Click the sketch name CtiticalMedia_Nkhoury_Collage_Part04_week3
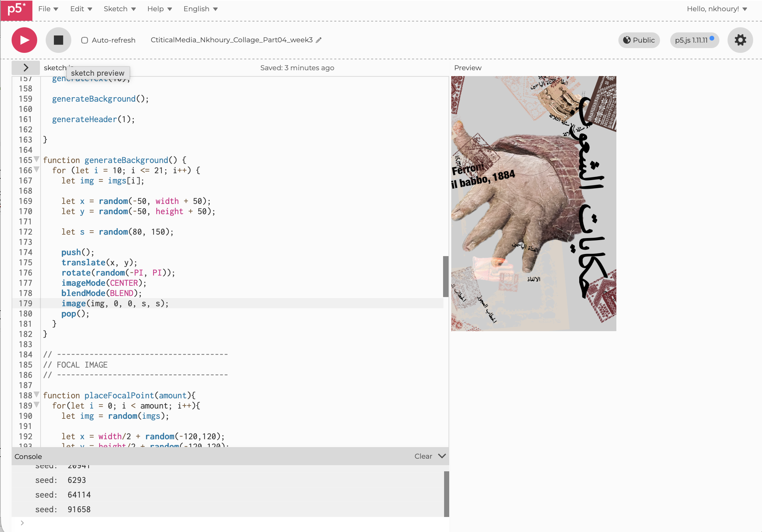 pyautogui.click(x=232, y=40)
